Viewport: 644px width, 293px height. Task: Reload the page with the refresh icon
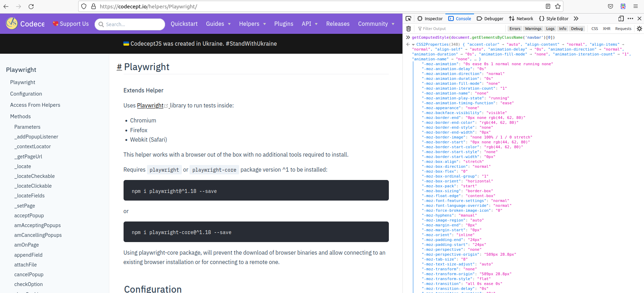pos(31,7)
